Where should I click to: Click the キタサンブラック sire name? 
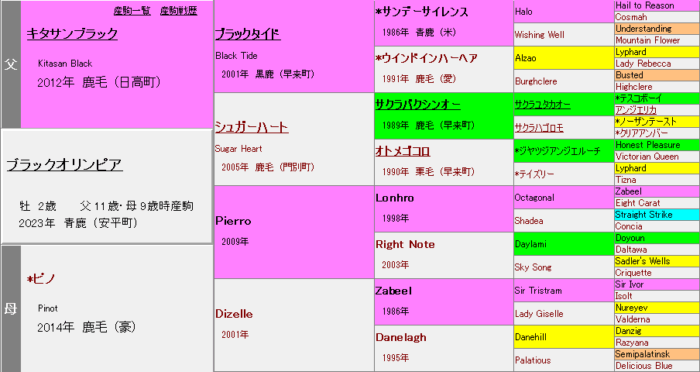point(72,33)
